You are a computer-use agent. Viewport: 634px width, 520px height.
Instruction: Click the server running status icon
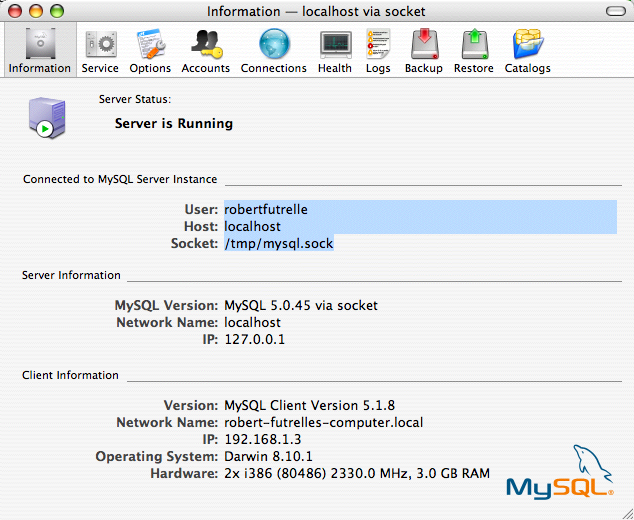(x=47, y=117)
